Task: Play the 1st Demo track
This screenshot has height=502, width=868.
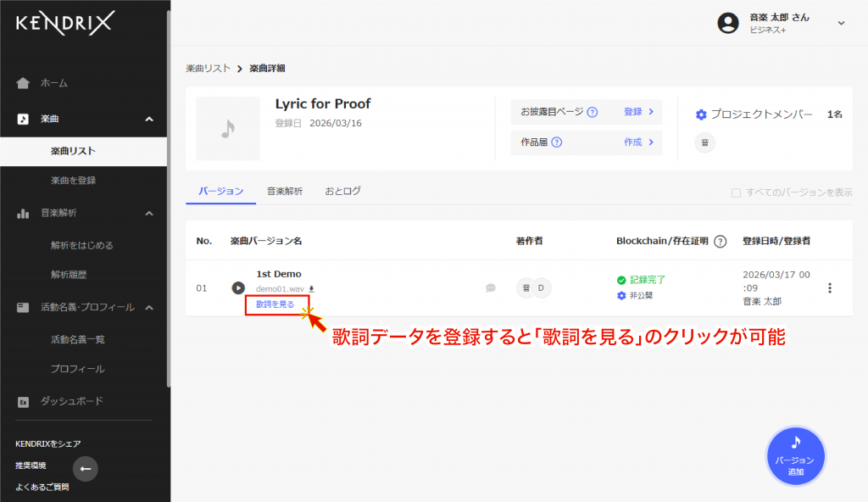Action: pos(238,288)
